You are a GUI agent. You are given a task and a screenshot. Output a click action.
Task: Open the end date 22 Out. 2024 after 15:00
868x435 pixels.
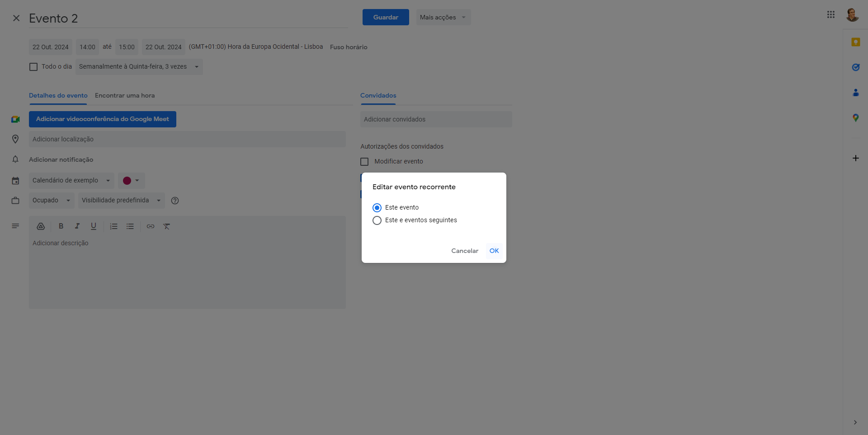tap(164, 47)
